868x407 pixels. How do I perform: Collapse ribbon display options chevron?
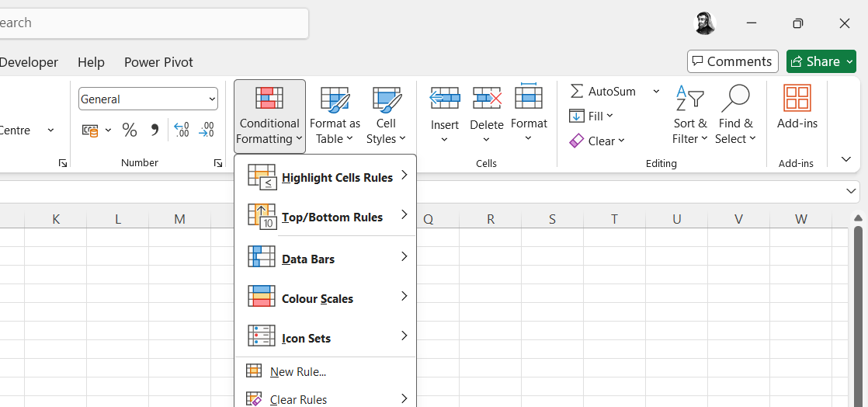[845, 159]
